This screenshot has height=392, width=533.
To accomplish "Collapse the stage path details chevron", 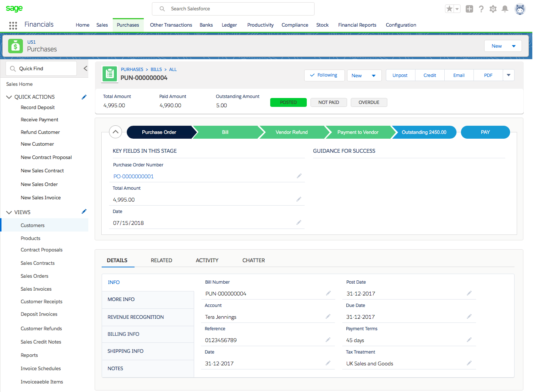I will [116, 132].
